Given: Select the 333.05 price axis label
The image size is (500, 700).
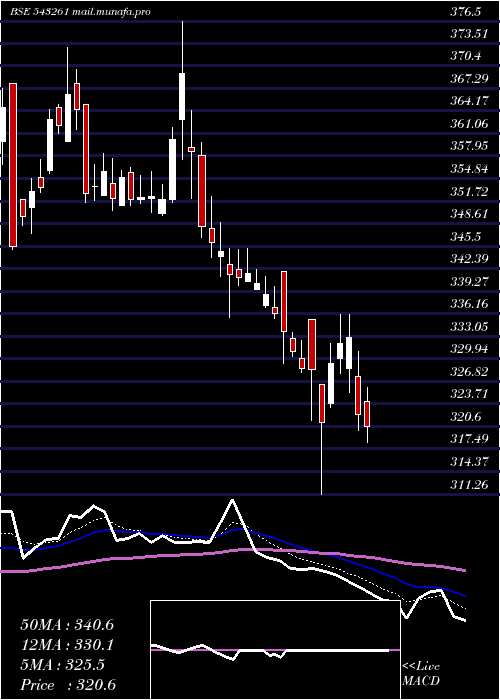Looking at the screenshot, I should tap(469, 326).
